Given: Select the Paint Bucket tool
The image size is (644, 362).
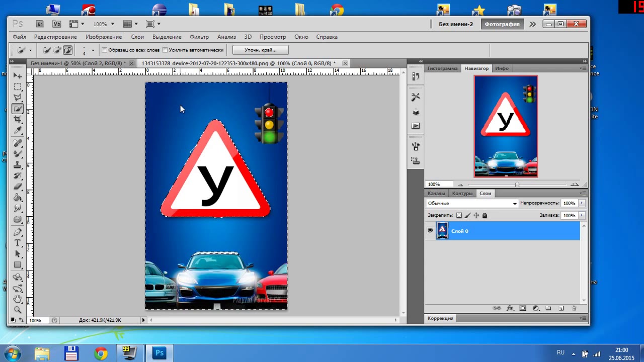Looking at the screenshot, I should point(18,198).
